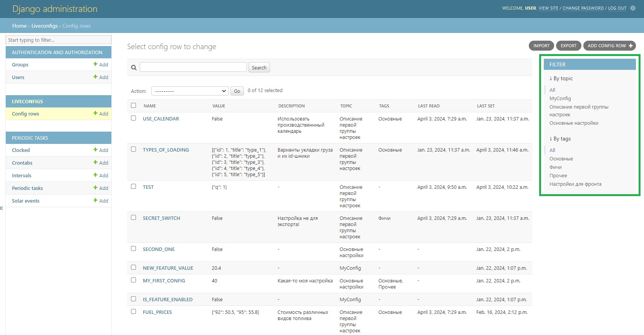This screenshot has width=644, height=335.
Task: Check the SECRET_SWITCH row checkbox
Action: coord(133,218)
